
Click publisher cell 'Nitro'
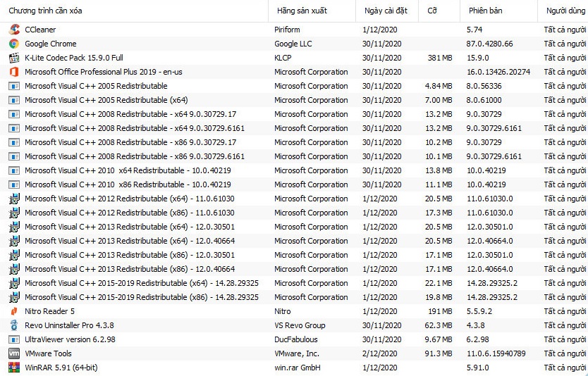pyautogui.click(x=283, y=311)
